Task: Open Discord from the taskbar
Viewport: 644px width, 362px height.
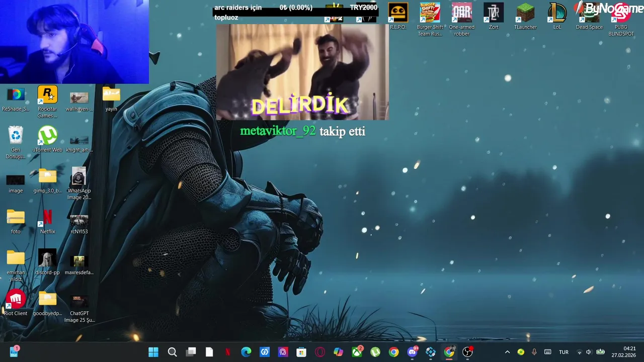Action: point(412,352)
